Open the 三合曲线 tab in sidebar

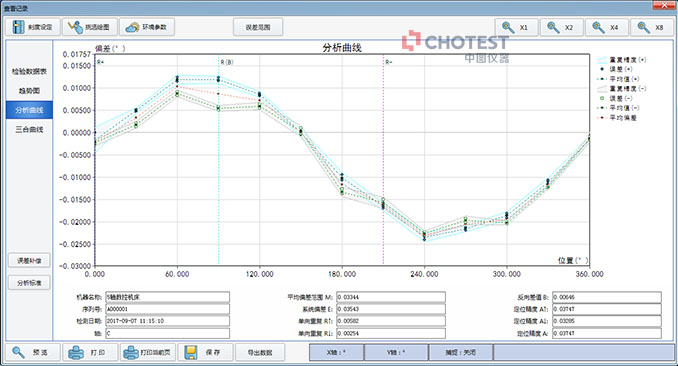pyautogui.click(x=29, y=129)
